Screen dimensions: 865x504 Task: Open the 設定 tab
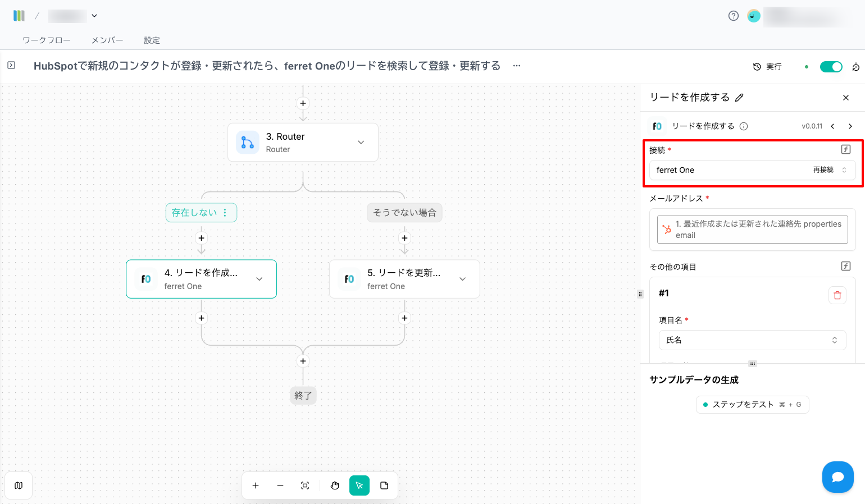click(x=152, y=40)
